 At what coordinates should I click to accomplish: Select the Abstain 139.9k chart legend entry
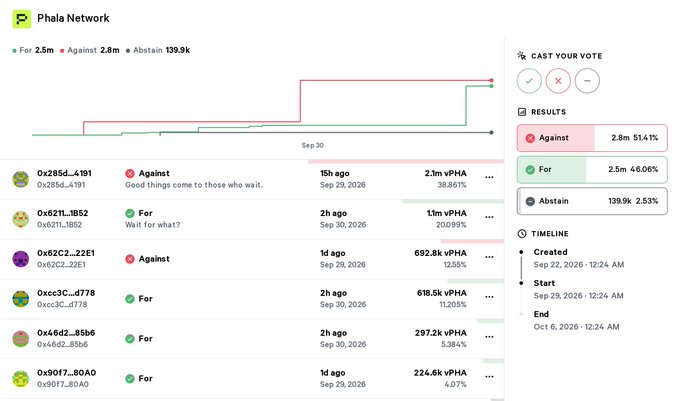(x=158, y=50)
